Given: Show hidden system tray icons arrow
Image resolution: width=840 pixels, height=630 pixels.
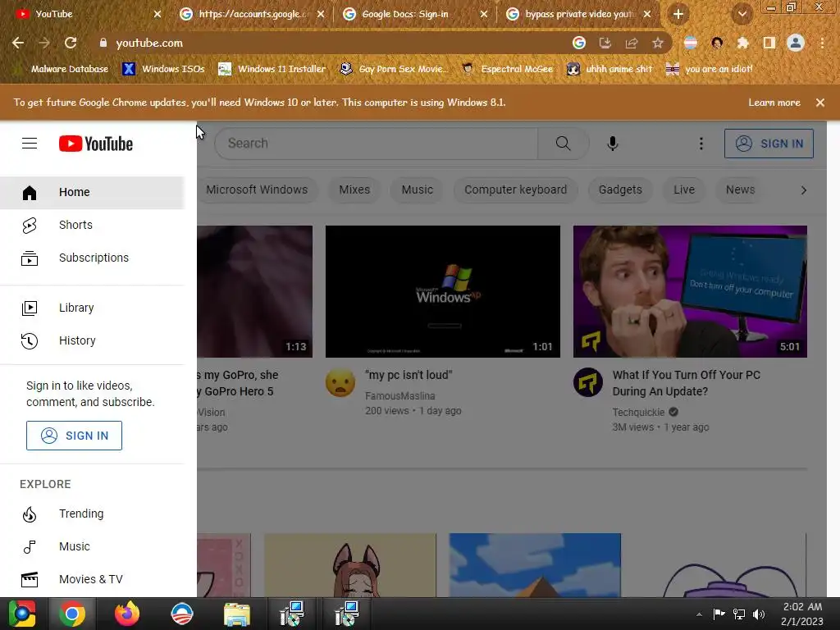Looking at the screenshot, I should pyautogui.click(x=699, y=614).
